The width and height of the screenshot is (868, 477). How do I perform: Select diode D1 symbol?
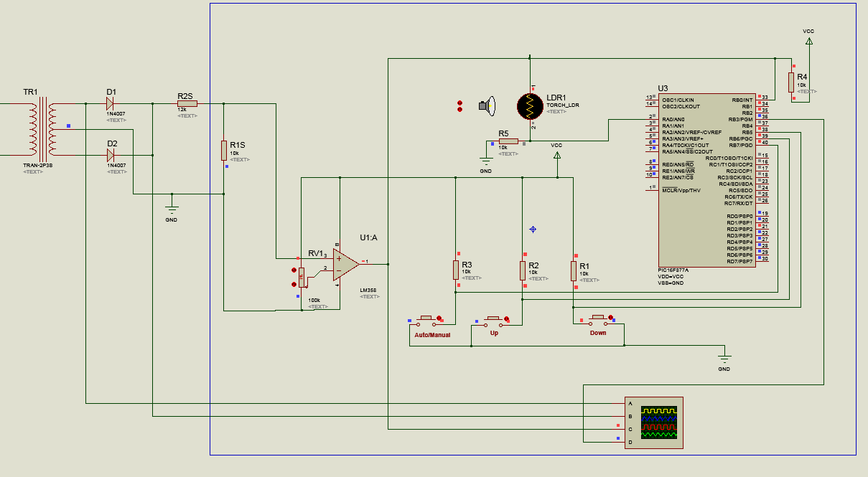(111, 104)
